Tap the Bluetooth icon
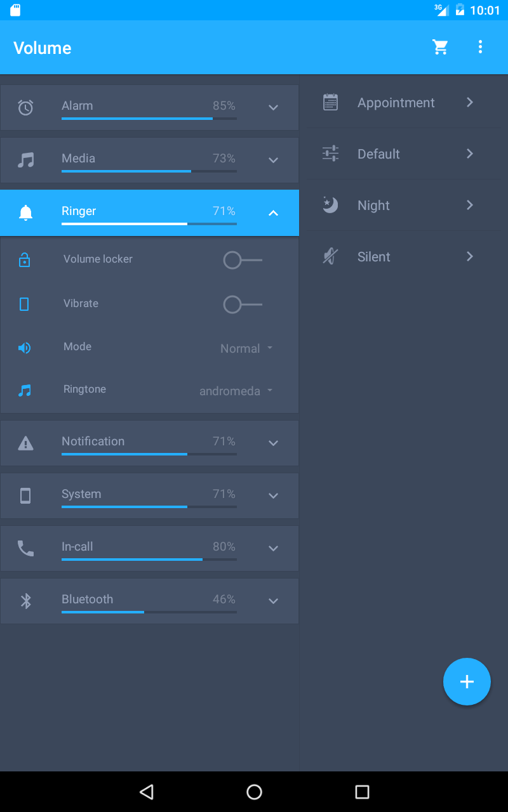The height and width of the screenshot is (812, 508). (25, 601)
